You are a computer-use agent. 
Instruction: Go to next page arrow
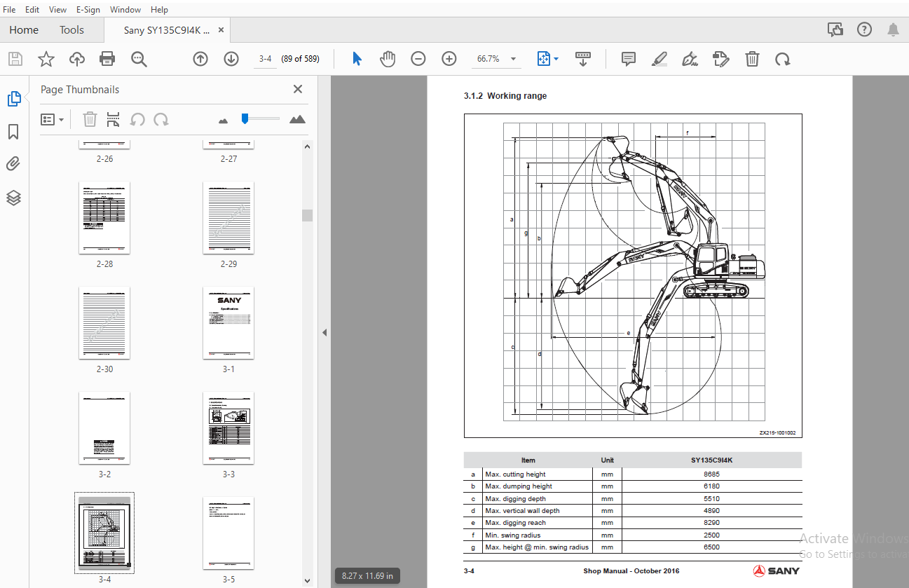coord(231,59)
